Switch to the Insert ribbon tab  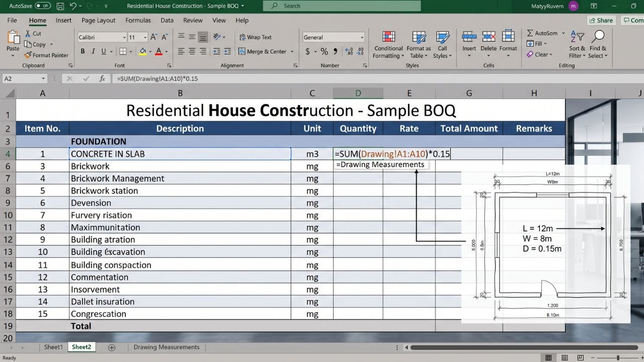[x=63, y=20]
